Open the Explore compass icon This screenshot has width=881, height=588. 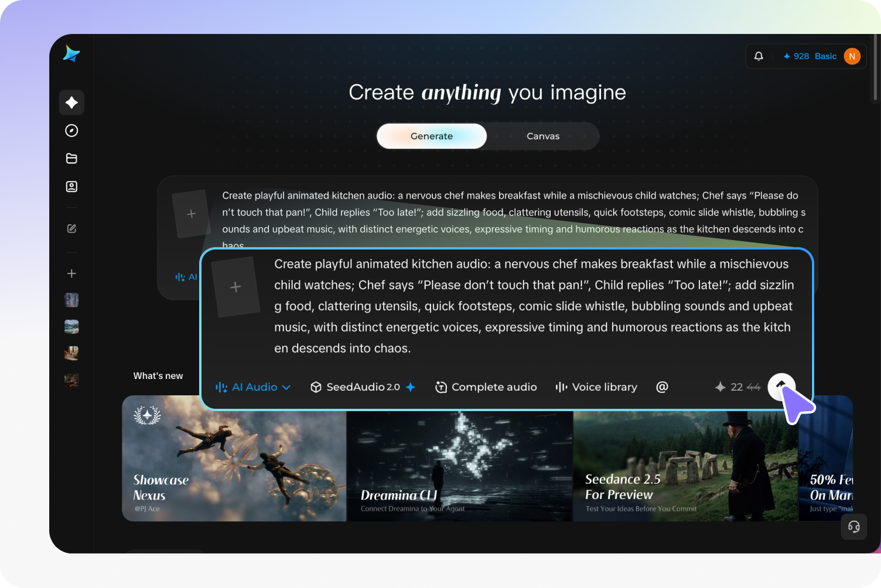tap(71, 131)
